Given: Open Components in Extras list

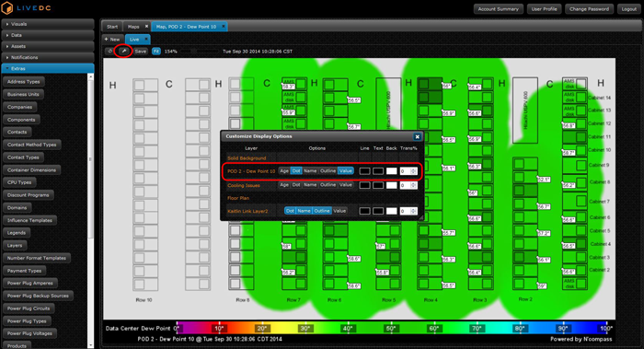Looking at the screenshot, I should tap(21, 120).
